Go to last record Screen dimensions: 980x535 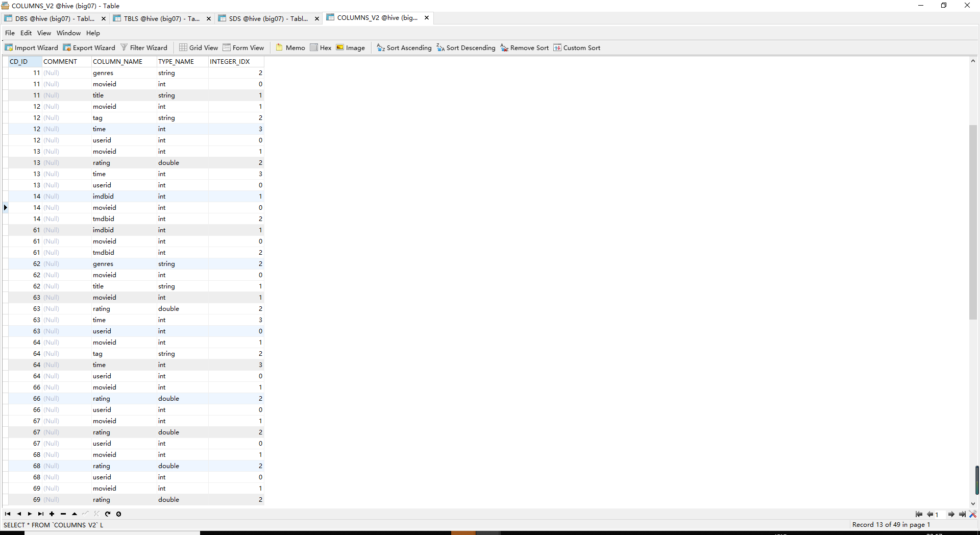point(41,514)
